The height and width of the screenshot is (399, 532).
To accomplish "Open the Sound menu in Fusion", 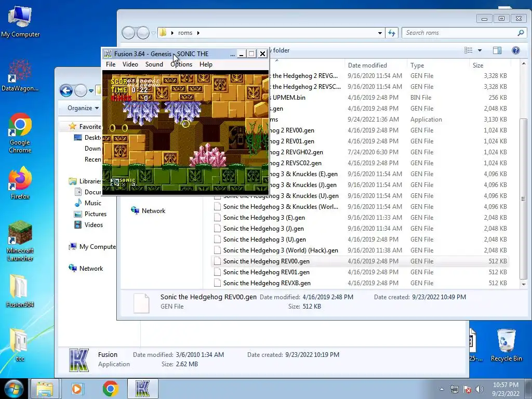I will tap(154, 64).
